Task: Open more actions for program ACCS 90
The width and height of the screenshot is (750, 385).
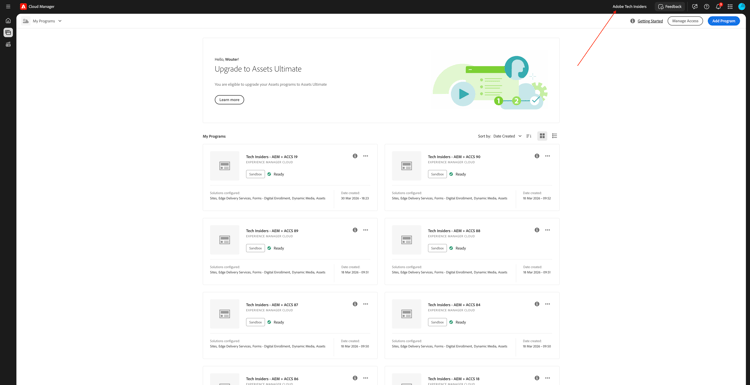Action: click(547, 156)
